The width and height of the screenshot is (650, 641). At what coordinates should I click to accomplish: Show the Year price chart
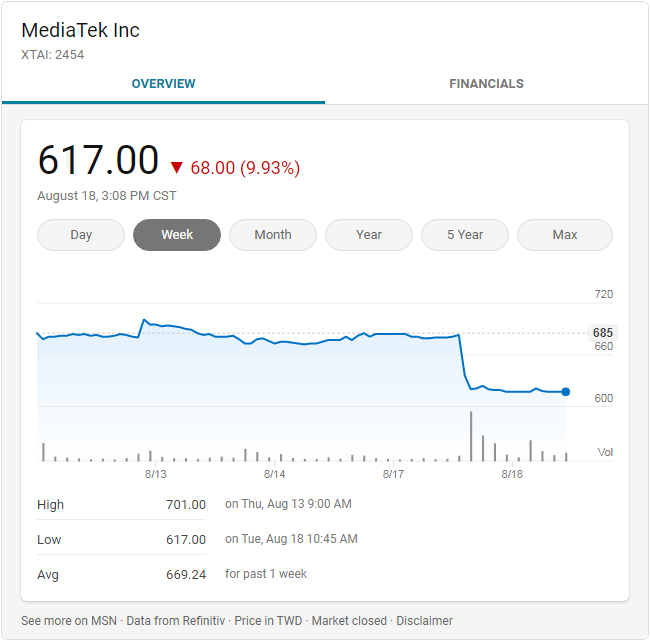coord(369,235)
